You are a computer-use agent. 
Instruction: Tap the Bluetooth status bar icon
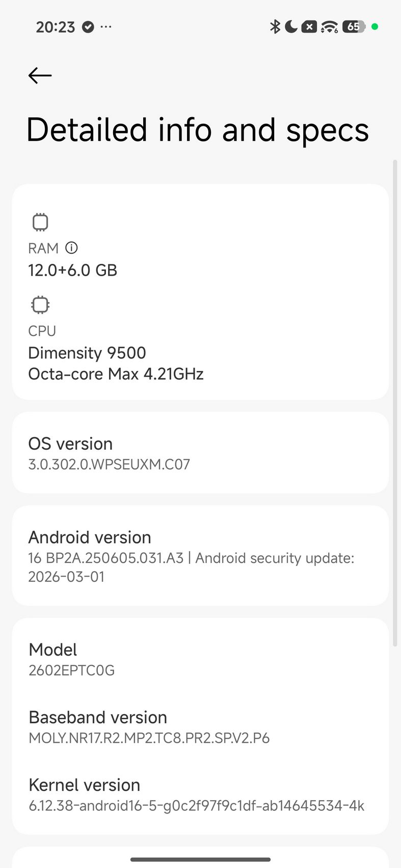pyautogui.click(x=275, y=26)
